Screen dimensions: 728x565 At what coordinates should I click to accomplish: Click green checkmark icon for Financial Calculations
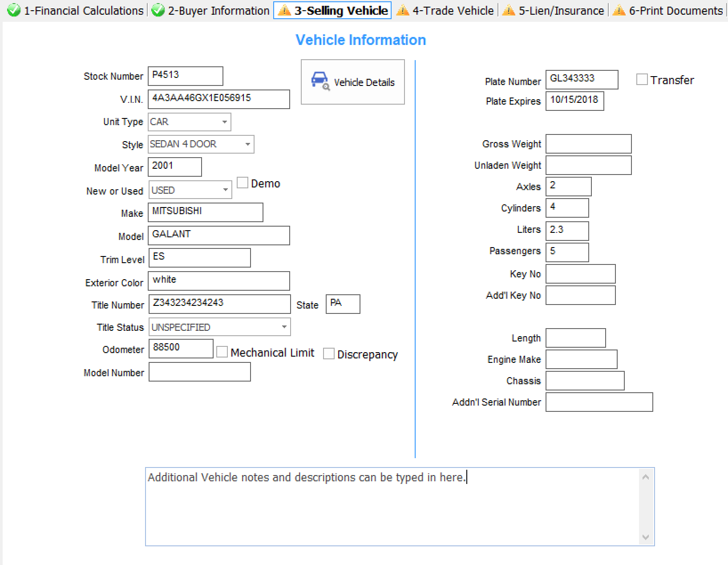click(x=14, y=10)
